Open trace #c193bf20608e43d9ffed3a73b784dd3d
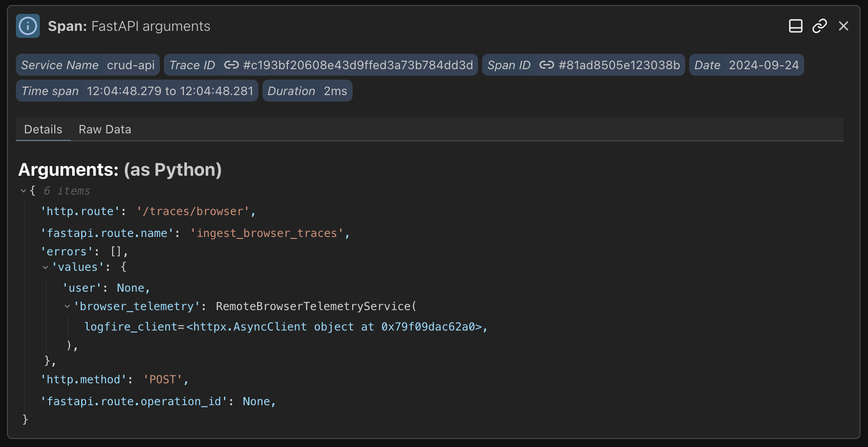Viewport: 868px width, 447px height. [x=358, y=65]
